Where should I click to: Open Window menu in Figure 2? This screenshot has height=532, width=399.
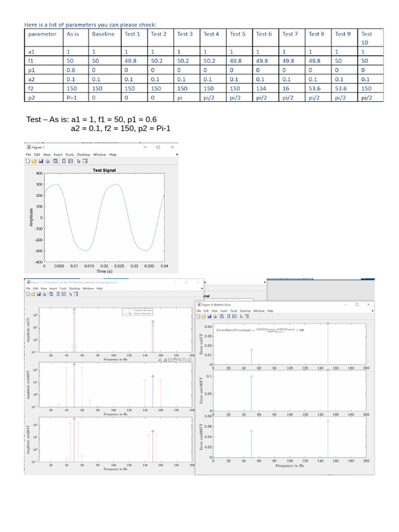tap(88, 288)
